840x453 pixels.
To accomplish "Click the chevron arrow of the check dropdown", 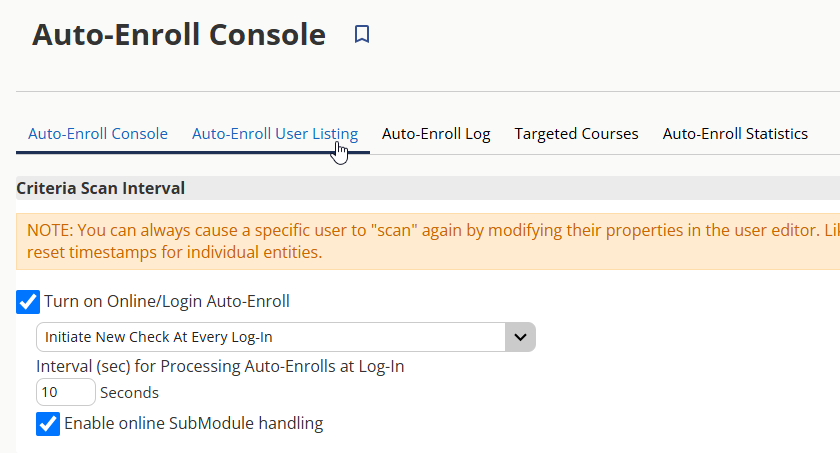I will pyautogui.click(x=520, y=337).
